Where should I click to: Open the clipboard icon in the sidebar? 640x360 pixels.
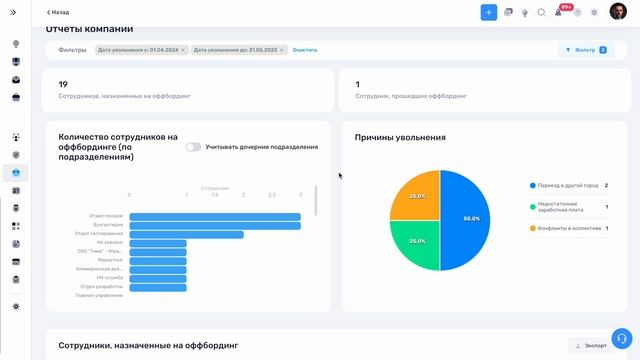(x=16, y=280)
